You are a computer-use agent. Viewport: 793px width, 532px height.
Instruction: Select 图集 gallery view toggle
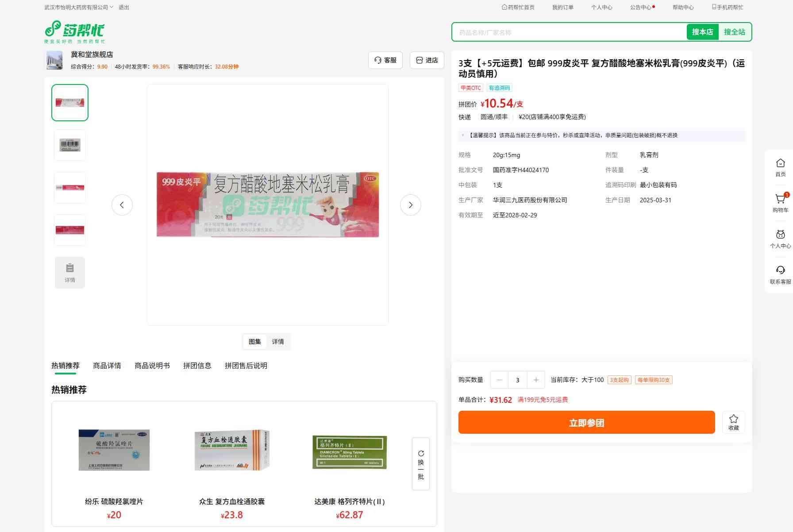point(255,342)
